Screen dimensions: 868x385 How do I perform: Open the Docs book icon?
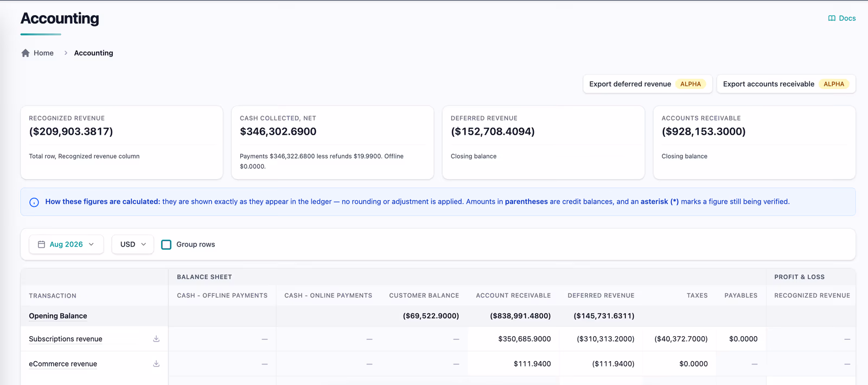point(832,18)
